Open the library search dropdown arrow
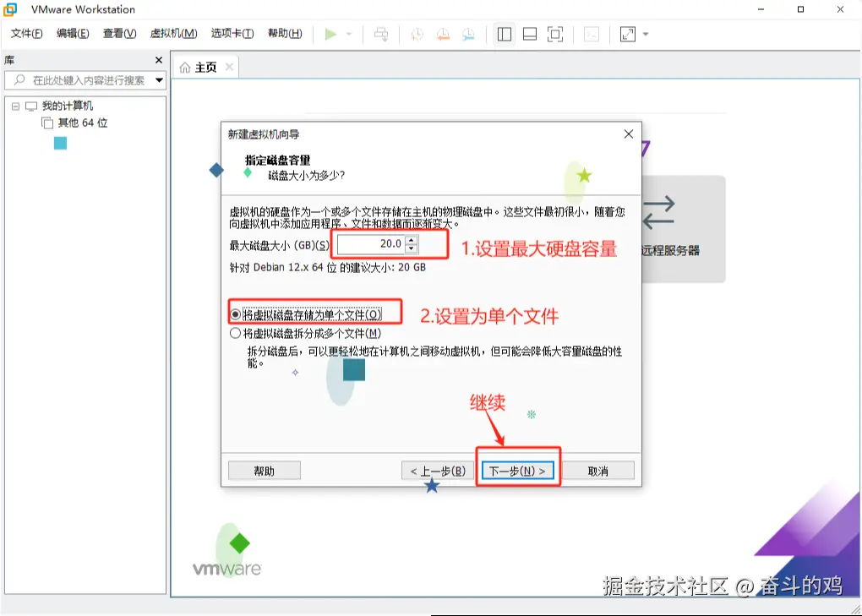The height and width of the screenshot is (616, 862). coord(159,80)
